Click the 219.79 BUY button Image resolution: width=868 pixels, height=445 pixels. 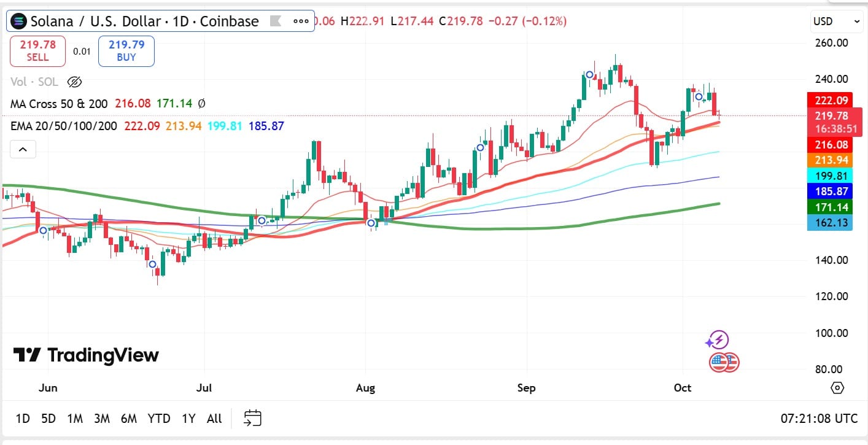point(126,51)
